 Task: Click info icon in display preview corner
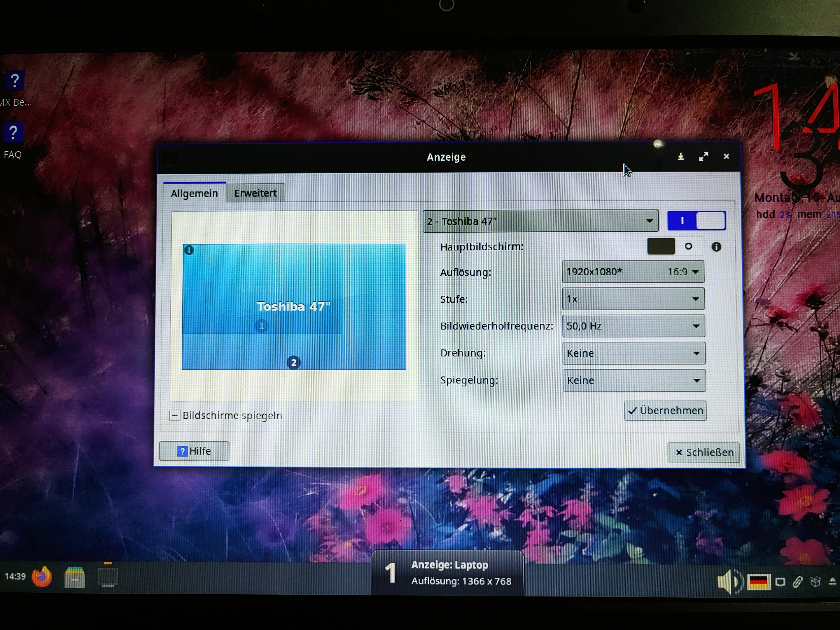point(189,250)
